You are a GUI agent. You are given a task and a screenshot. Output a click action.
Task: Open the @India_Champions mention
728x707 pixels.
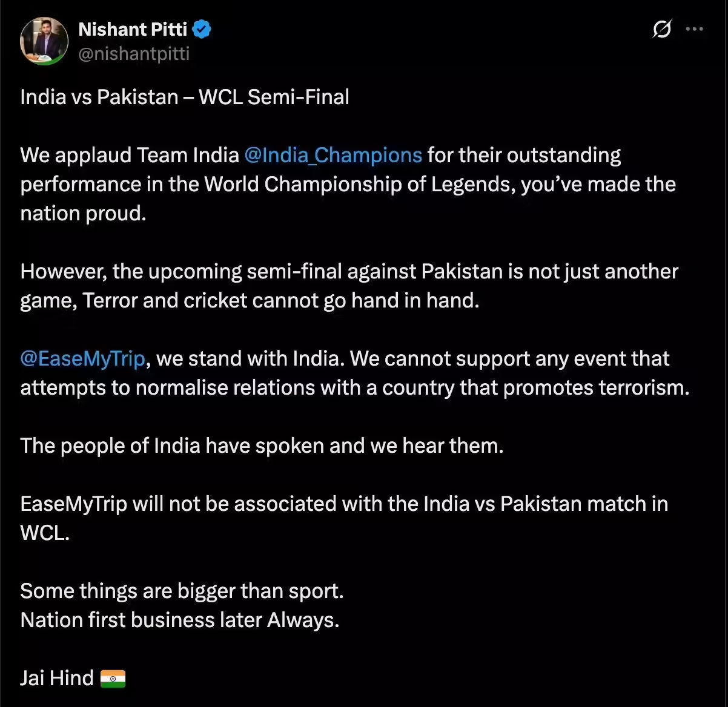[x=333, y=155]
